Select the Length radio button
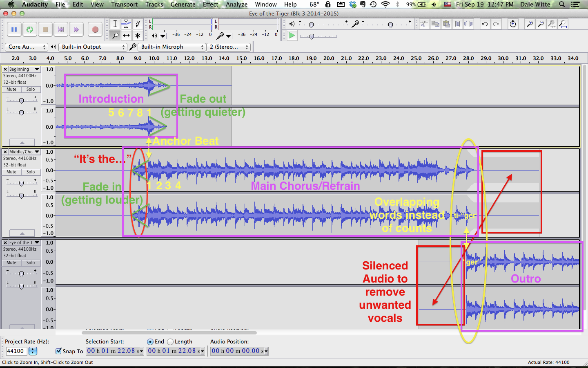The width and height of the screenshot is (588, 368). [170, 341]
